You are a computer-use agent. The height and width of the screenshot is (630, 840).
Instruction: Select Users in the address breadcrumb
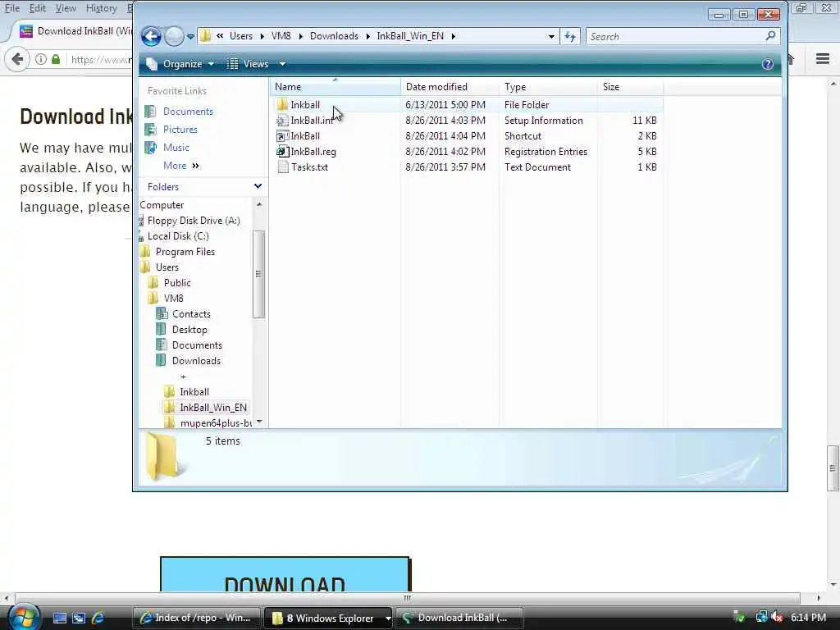coord(241,36)
